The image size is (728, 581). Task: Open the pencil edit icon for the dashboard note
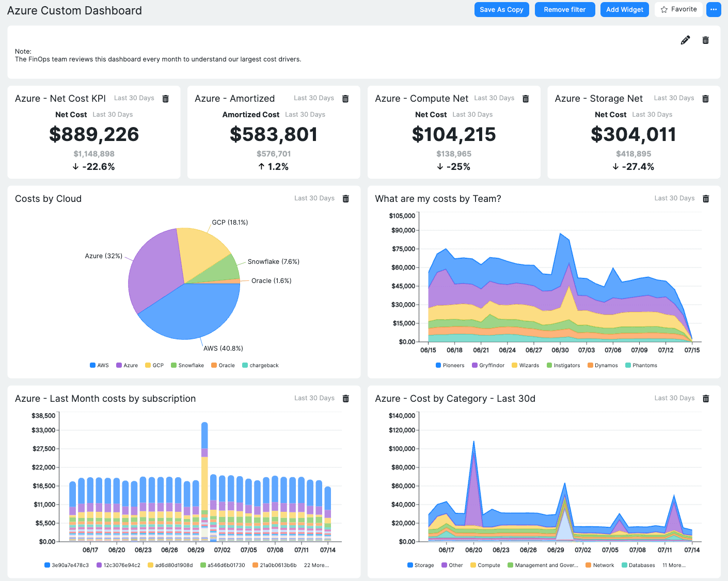click(x=685, y=40)
